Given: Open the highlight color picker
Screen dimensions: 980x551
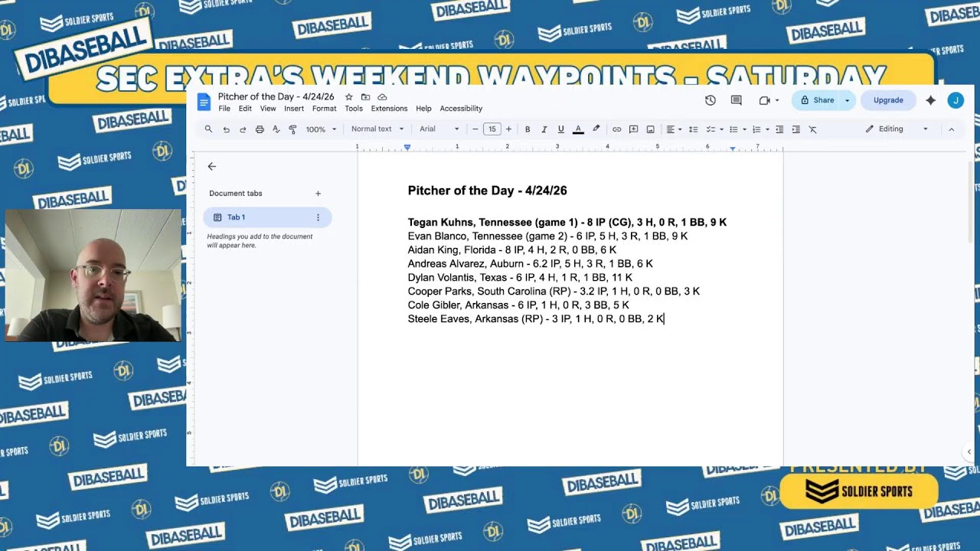Looking at the screenshot, I should (x=596, y=129).
